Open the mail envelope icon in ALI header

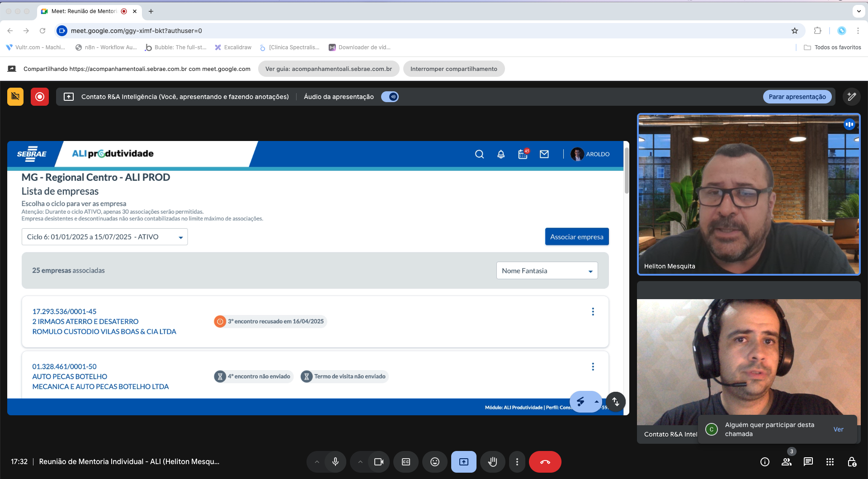(x=544, y=154)
